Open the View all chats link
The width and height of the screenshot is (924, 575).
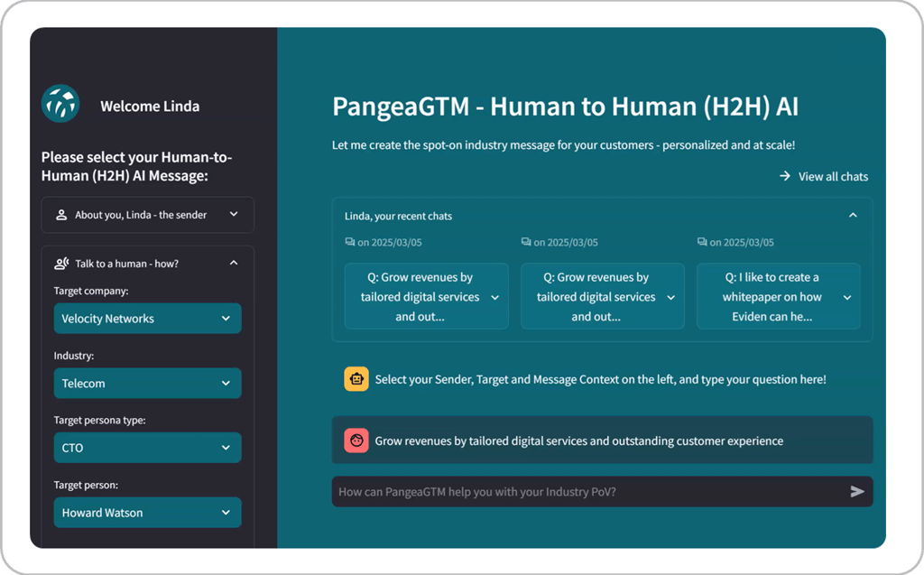click(824, 176)
